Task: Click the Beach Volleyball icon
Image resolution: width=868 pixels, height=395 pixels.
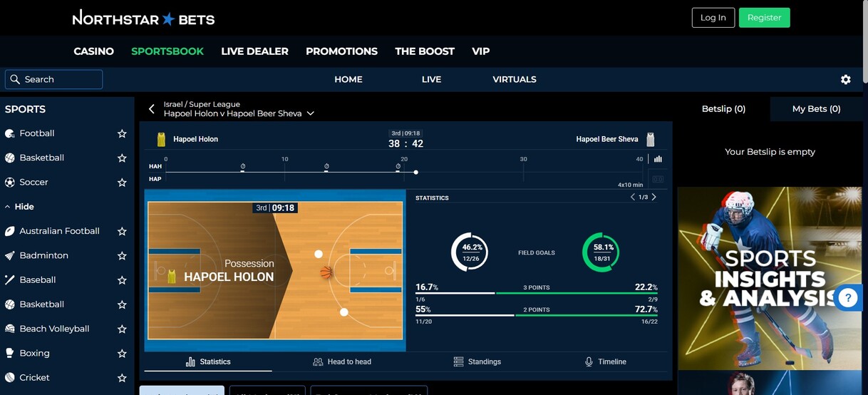Action: point(10,329)
